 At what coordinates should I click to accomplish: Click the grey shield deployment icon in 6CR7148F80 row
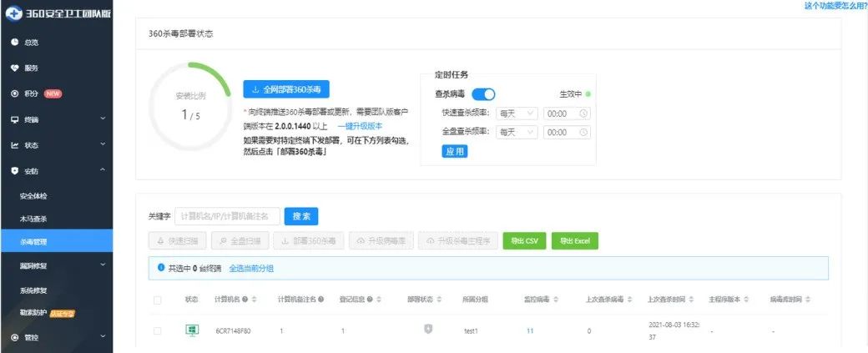[428, 329]
